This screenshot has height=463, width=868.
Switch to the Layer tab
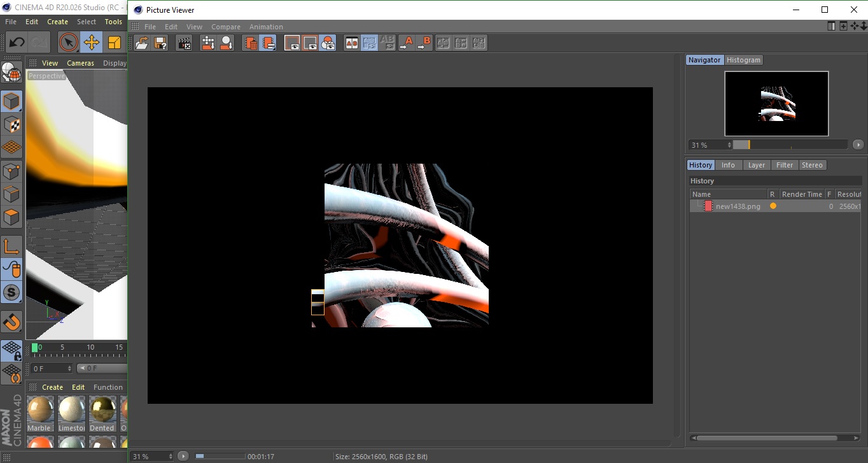pyautogui.click(x=756, y=165)
